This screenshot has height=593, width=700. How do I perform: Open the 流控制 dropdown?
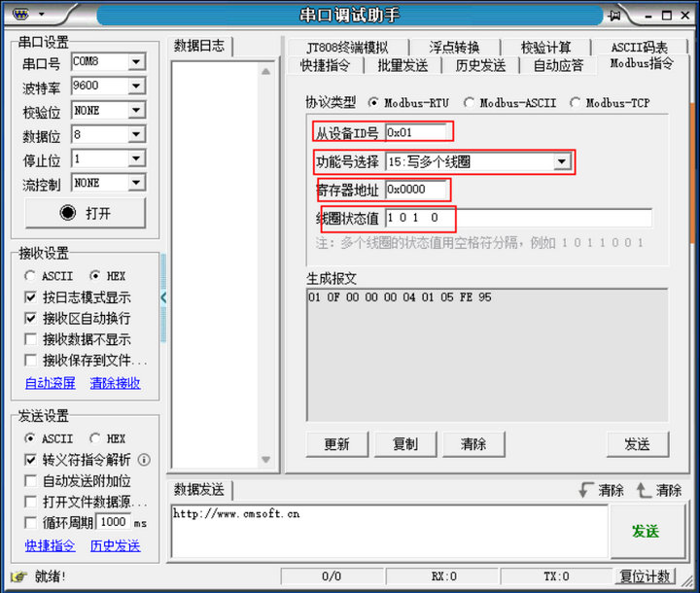point(137,182)
